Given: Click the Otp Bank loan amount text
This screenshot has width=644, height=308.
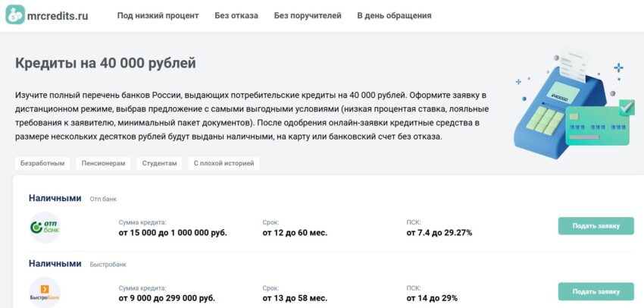Looking at the screenshot, I should (173, 233).
